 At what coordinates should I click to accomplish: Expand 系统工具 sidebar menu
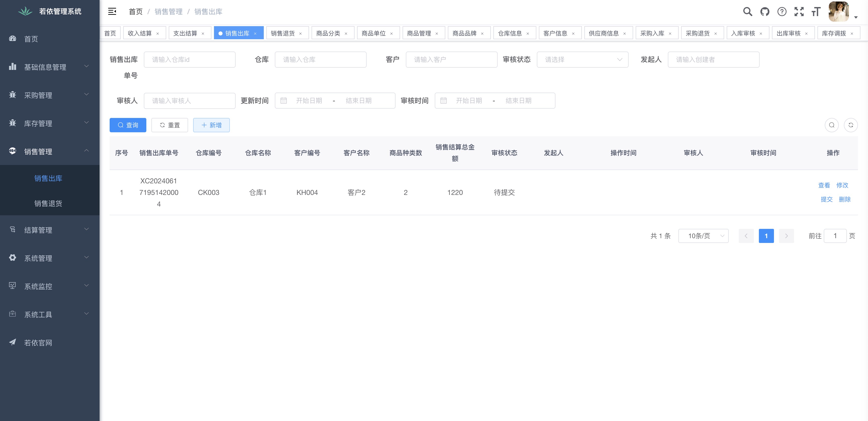pyautogui.click(x=50, y=314)
